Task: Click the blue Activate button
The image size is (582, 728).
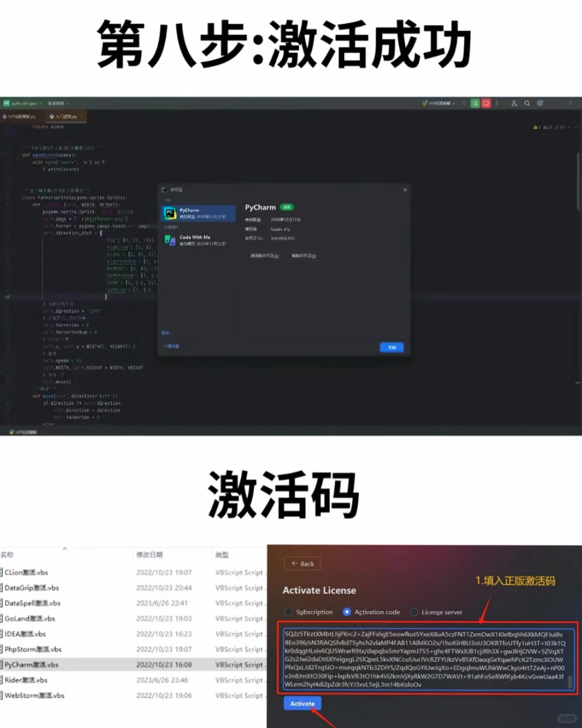Action: pos(302,703)
